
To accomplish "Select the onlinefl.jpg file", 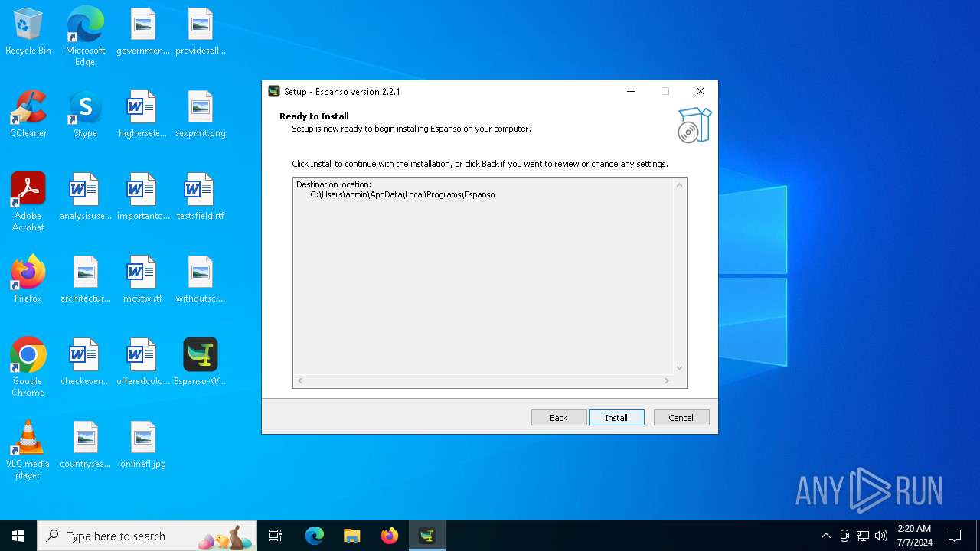I will click(x=143, y=445).
